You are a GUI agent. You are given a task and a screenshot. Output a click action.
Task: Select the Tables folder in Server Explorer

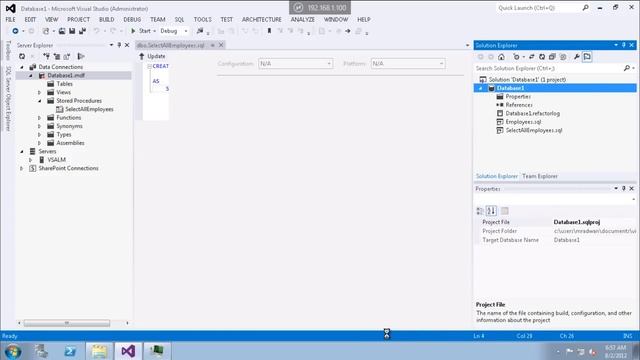(60, 84)
